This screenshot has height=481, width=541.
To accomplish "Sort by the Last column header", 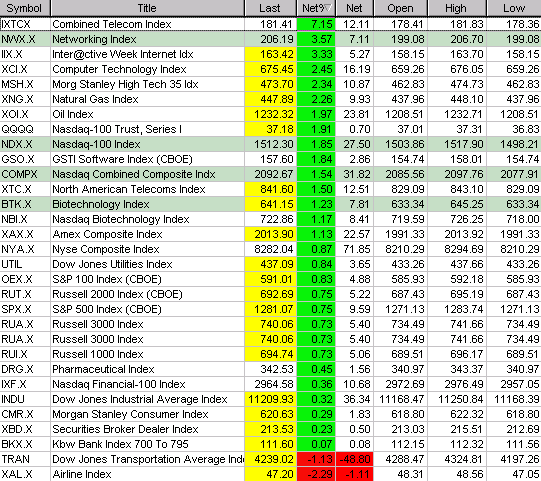I will (x=270, y=8).
